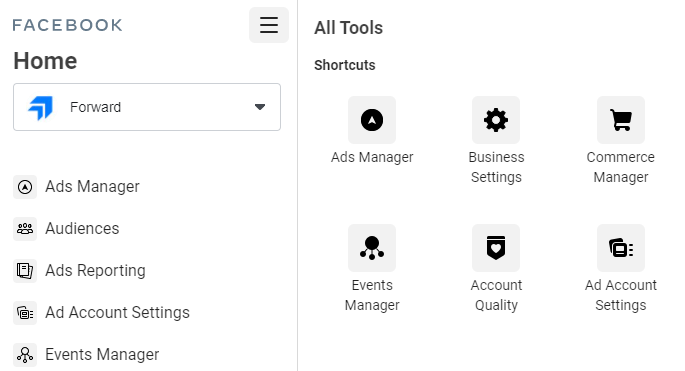685x371 pixels.
Task: Open Events Manager shortcut tile icon
Action: 372,248
